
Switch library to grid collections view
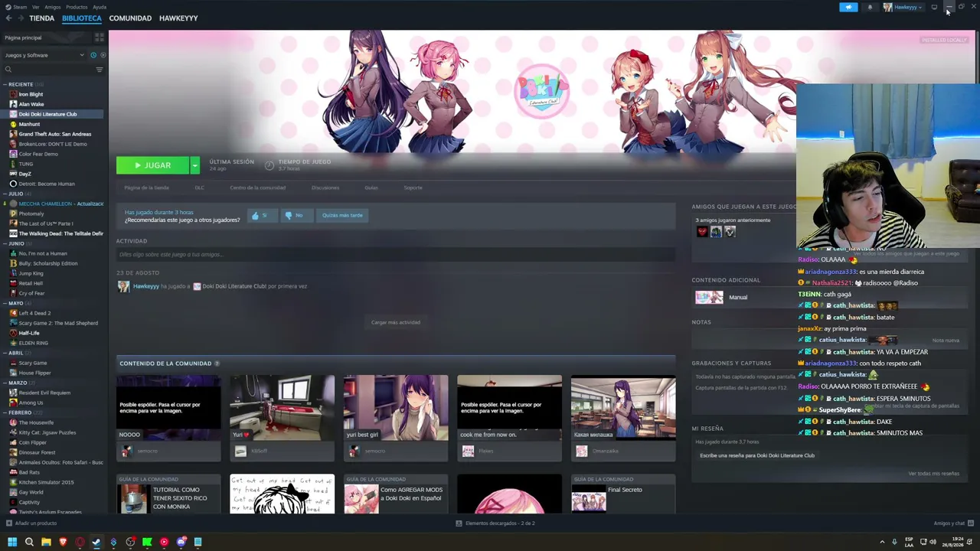pyautogui.click(x=99, y=37)
